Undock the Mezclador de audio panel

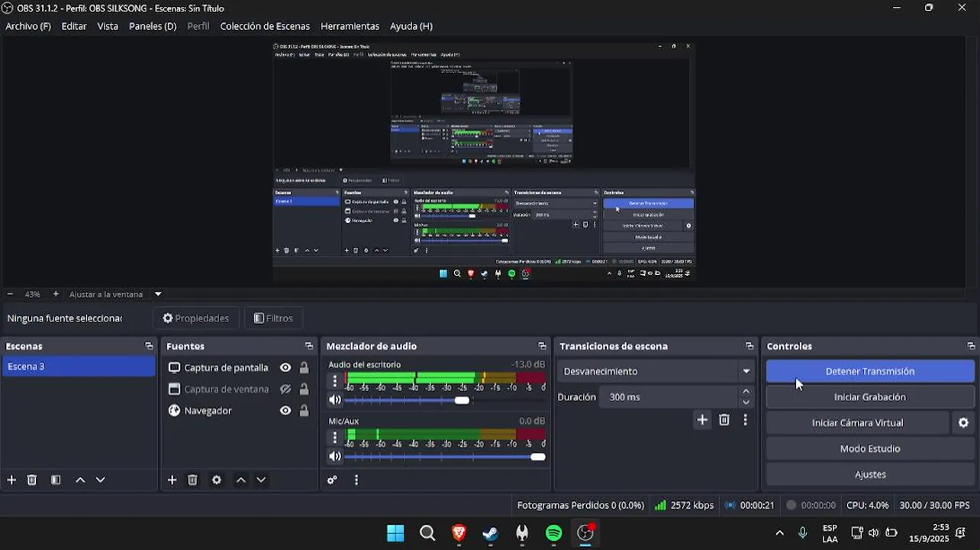pos(542,346)
